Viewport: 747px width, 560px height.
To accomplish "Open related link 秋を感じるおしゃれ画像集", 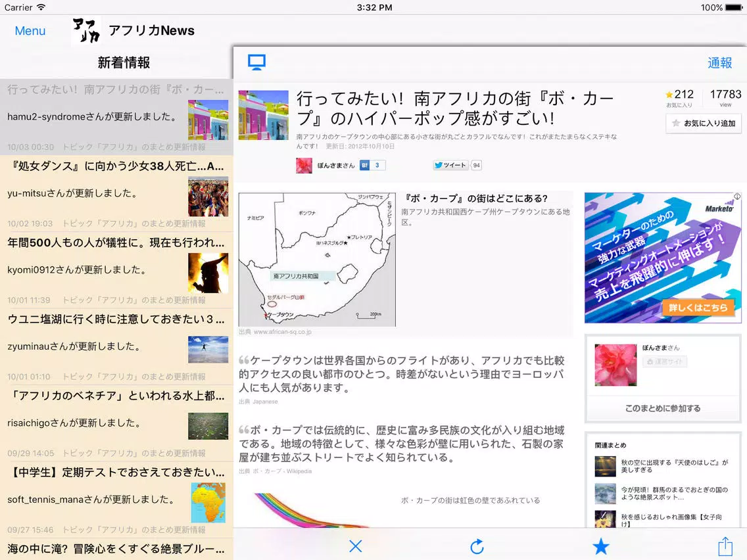I will (x=672, y=520).
